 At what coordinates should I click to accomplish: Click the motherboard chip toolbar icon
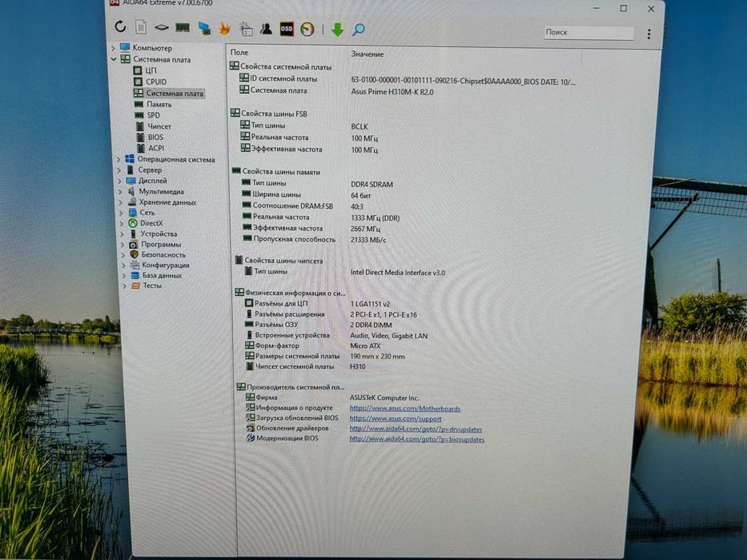tap(162, 28)
